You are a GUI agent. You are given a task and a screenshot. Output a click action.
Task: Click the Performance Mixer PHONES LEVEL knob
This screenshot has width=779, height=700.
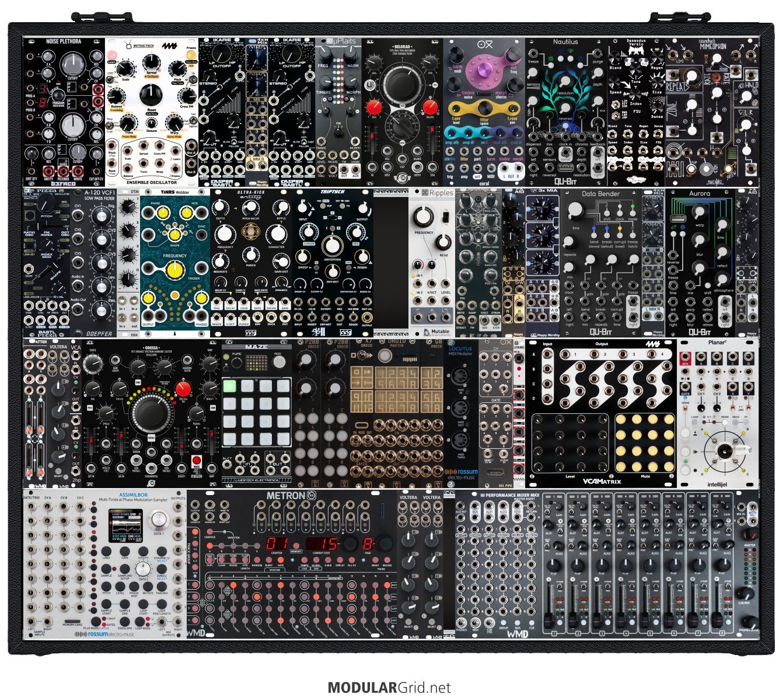(x=750, y=622)
